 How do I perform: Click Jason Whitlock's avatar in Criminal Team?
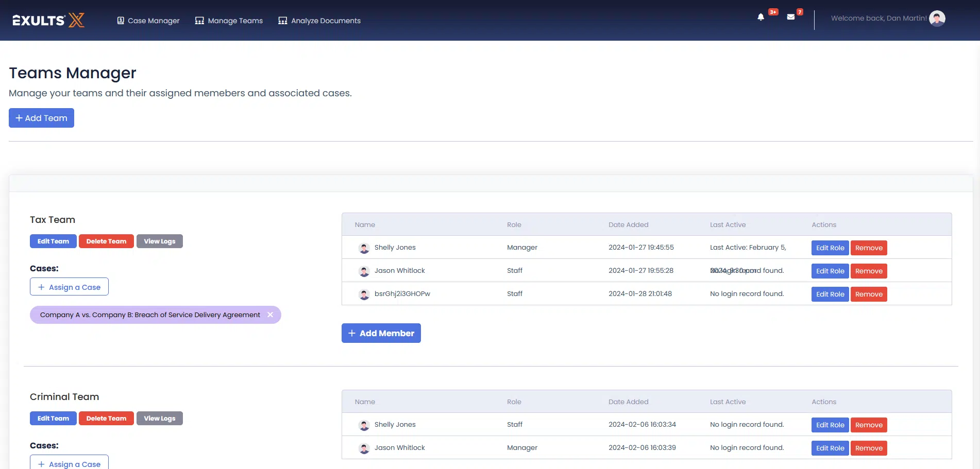pyautogui.click(x=364, y=448)
